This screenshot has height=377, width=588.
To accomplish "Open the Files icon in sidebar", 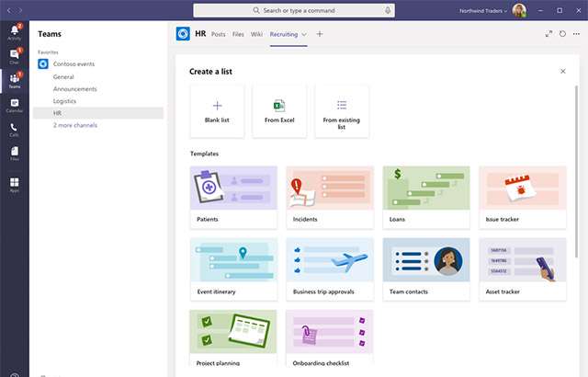I will 15,154.
